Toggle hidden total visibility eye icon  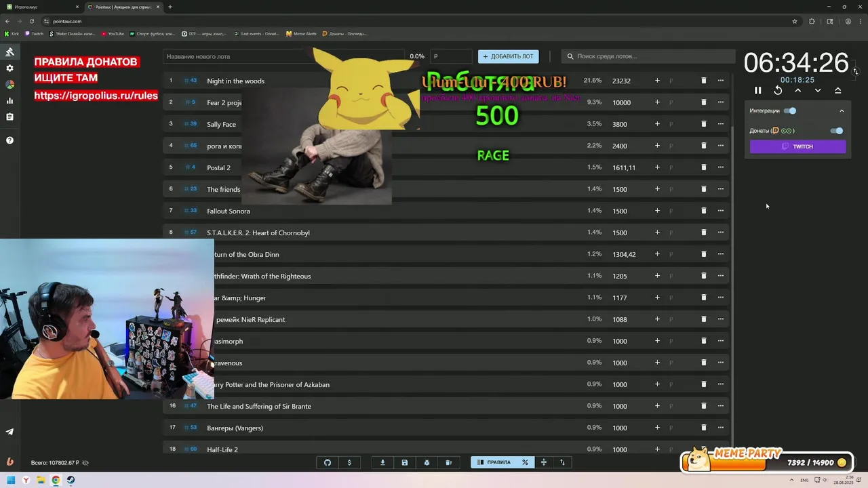coord(85,463)
